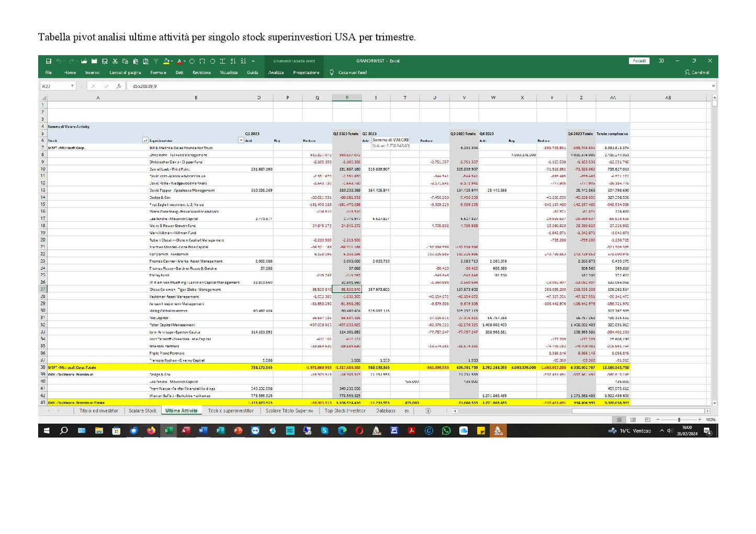Switch to Normal view in status bar

point(619,419)
